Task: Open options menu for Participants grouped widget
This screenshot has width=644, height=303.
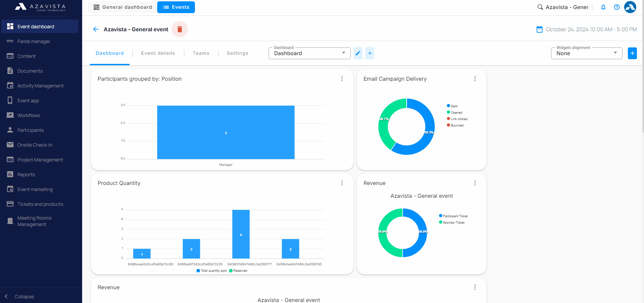Action: pos(342,79)
